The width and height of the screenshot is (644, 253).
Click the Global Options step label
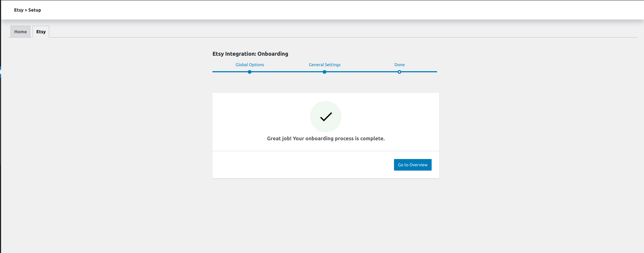[x=250, y=65]
